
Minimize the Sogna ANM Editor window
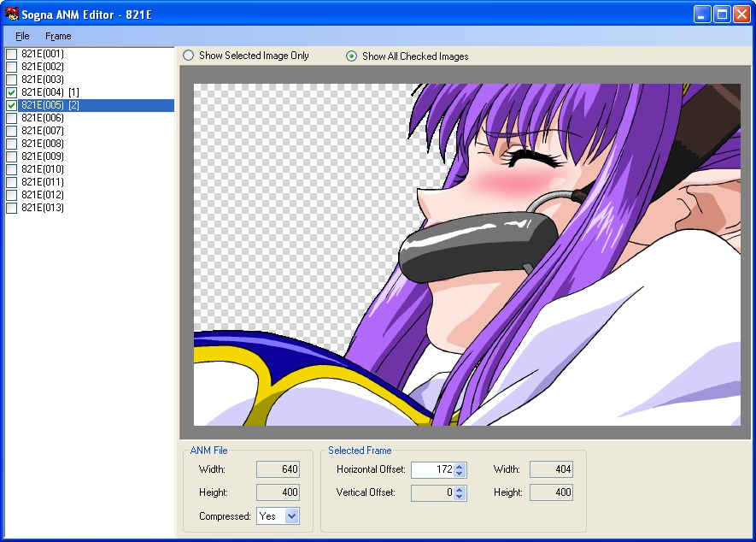coord(702,15)
